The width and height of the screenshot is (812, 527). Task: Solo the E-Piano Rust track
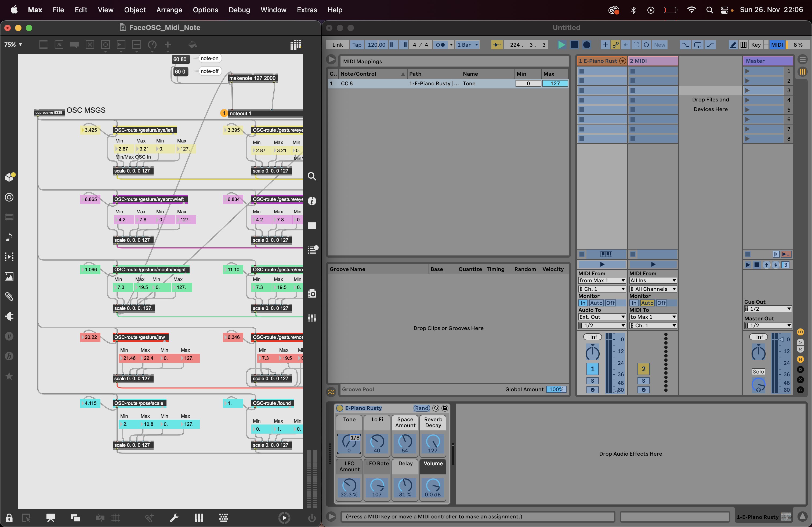pos(593,381)
